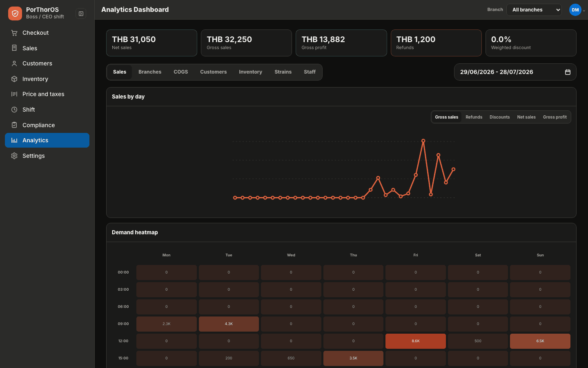Switch to the Customers analytics tab
This screenshot has height=368, width=588.
214,72
